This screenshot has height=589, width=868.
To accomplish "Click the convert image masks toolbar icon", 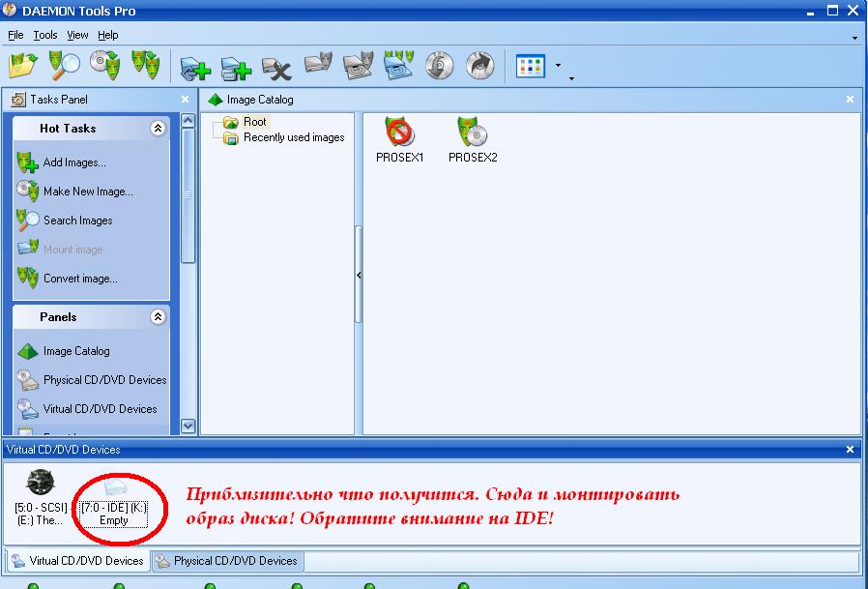I will (x=146, y=66).
